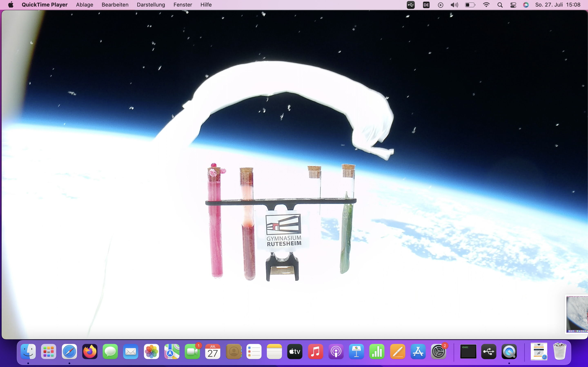The width and height of the screenshot is (588, 367).
Task: Click the Fenster menu item
Action: [183, 5]
